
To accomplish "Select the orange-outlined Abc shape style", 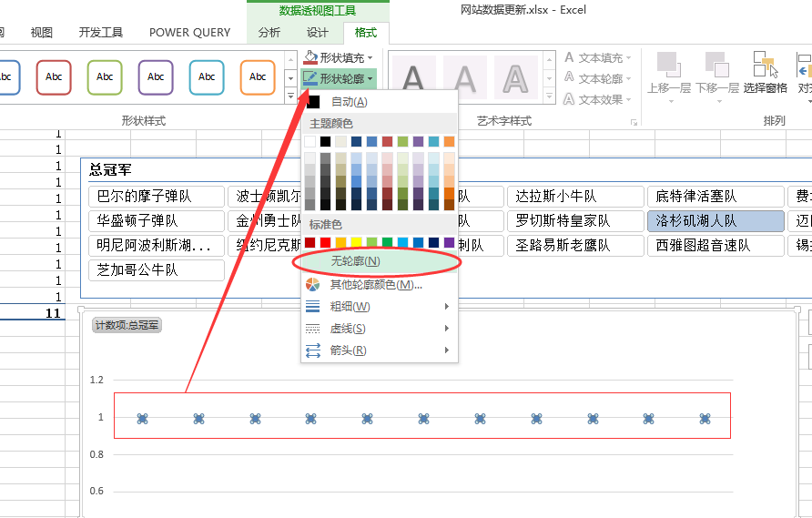I will point(258,77).
